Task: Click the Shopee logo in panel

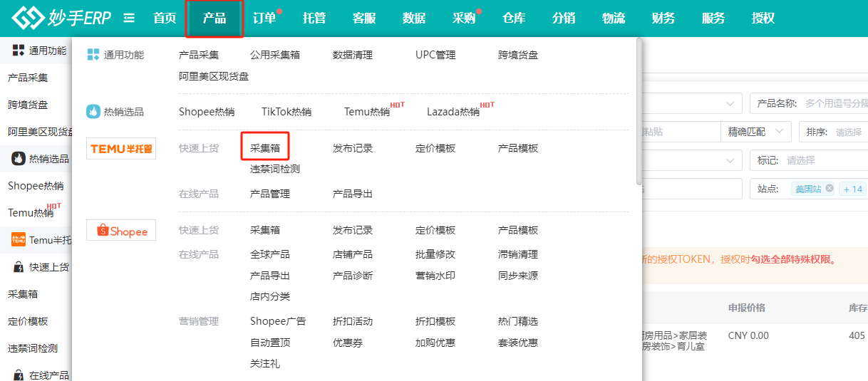Action: coord(121,231)
